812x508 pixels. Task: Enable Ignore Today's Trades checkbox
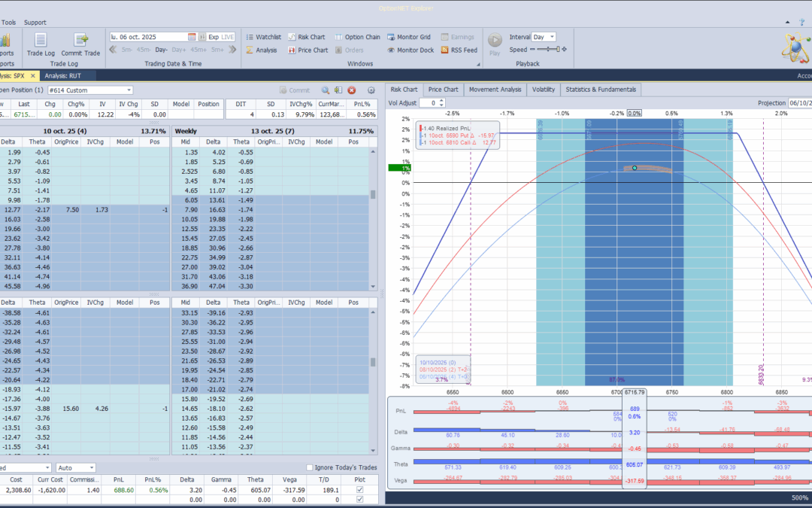[311, 468]
